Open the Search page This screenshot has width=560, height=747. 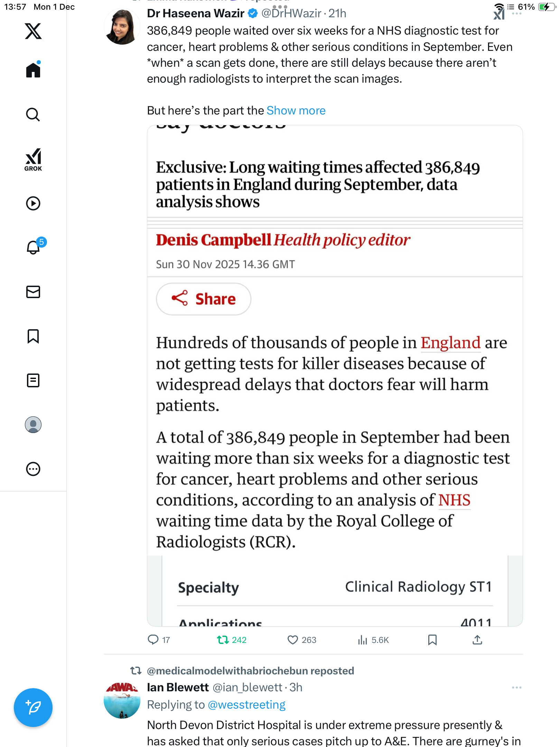point(33,114)
